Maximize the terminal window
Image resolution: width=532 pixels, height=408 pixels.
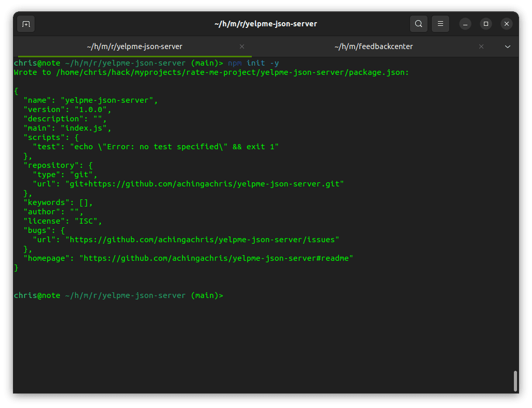(486, 24)
